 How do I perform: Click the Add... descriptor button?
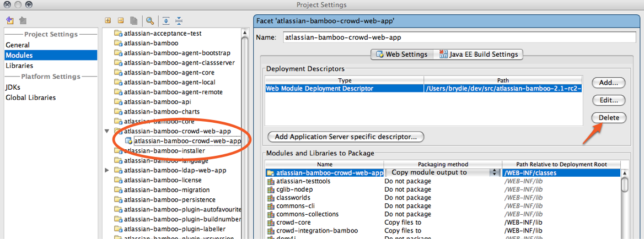coord(608,83)
